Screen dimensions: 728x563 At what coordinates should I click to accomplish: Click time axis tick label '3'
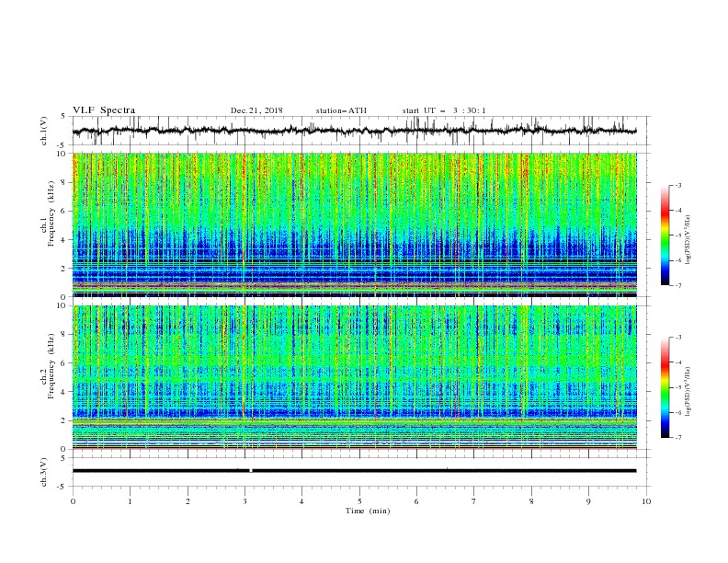pyautogui.click(x=245, y=501)
